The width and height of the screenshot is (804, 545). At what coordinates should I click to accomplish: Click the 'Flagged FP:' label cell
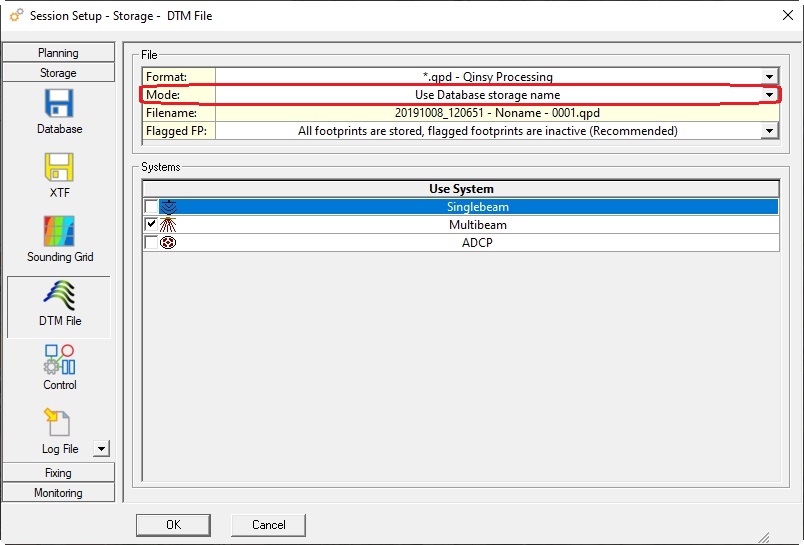pos(179,131)
